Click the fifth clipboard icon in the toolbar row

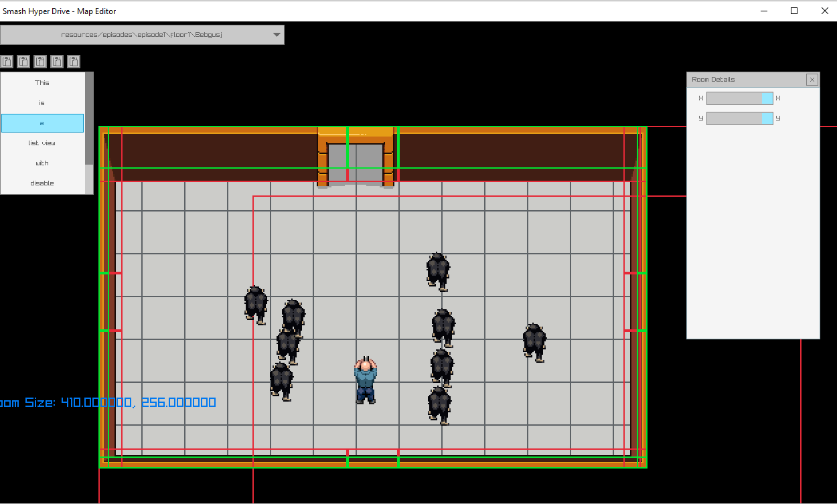[x=74, y=62]
